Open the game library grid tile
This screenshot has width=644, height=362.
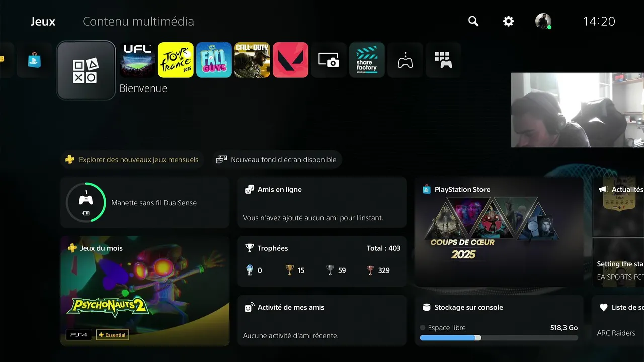coord(443,60)
